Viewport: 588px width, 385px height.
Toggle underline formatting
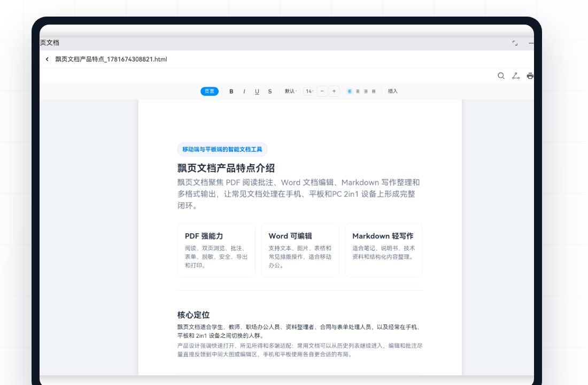pos(257,91)
